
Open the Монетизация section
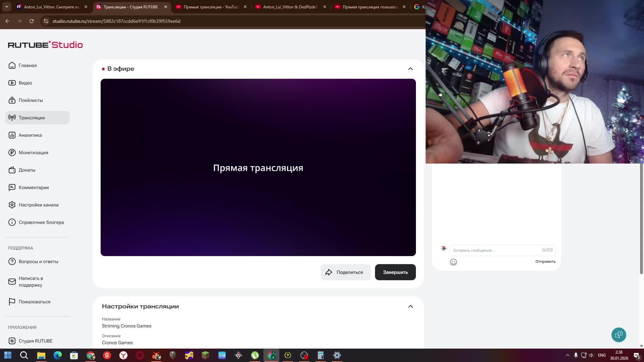(33, 153)
